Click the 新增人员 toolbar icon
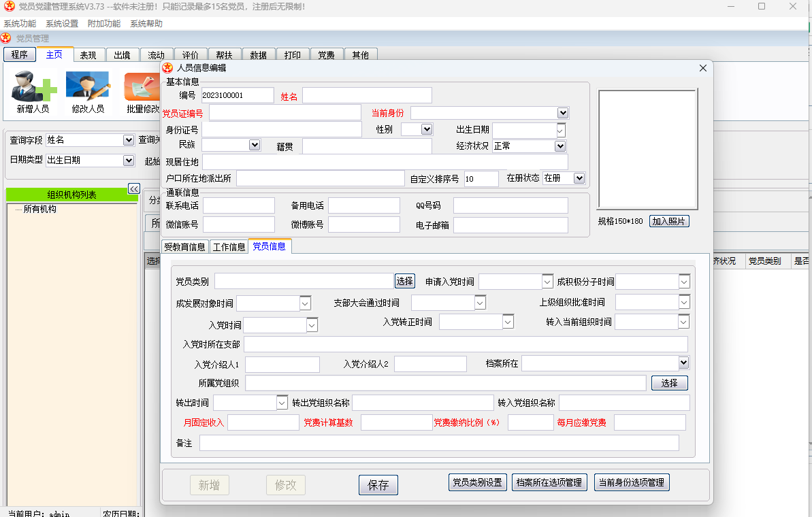This screenshot has width=812, height=517. 33,92
